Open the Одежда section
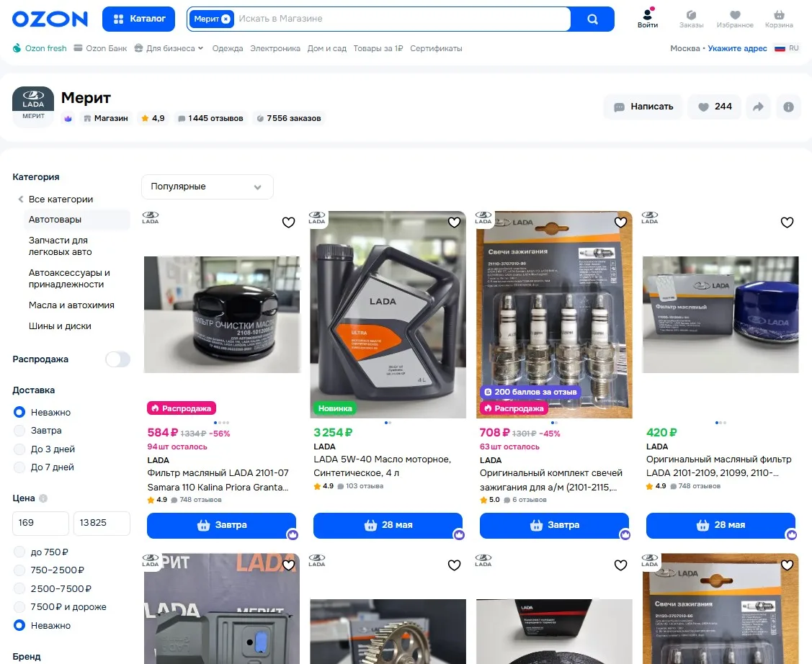Viewport: 812px width, 664px height. coord(228,48)
